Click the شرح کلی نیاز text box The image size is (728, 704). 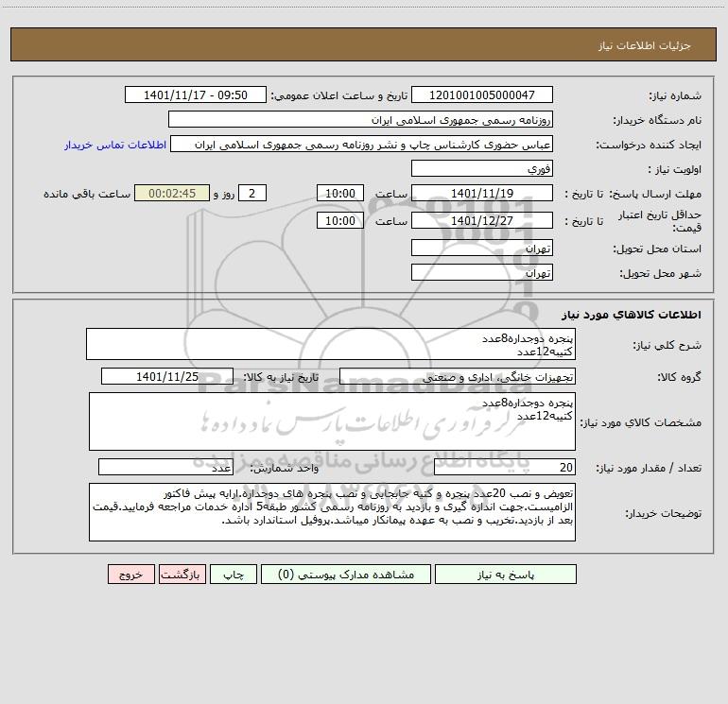tap(331, 344)
